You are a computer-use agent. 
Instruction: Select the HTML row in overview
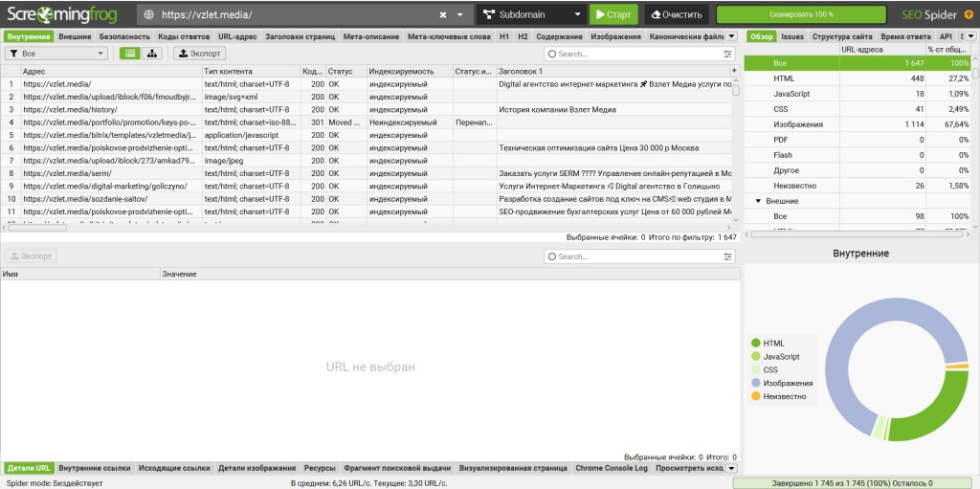click(858, 78)
